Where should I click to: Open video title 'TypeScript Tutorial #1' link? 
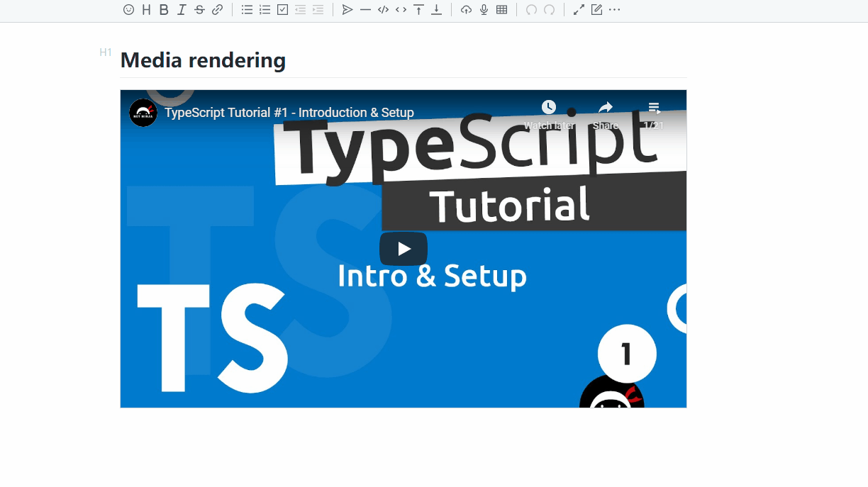point(289,113)
